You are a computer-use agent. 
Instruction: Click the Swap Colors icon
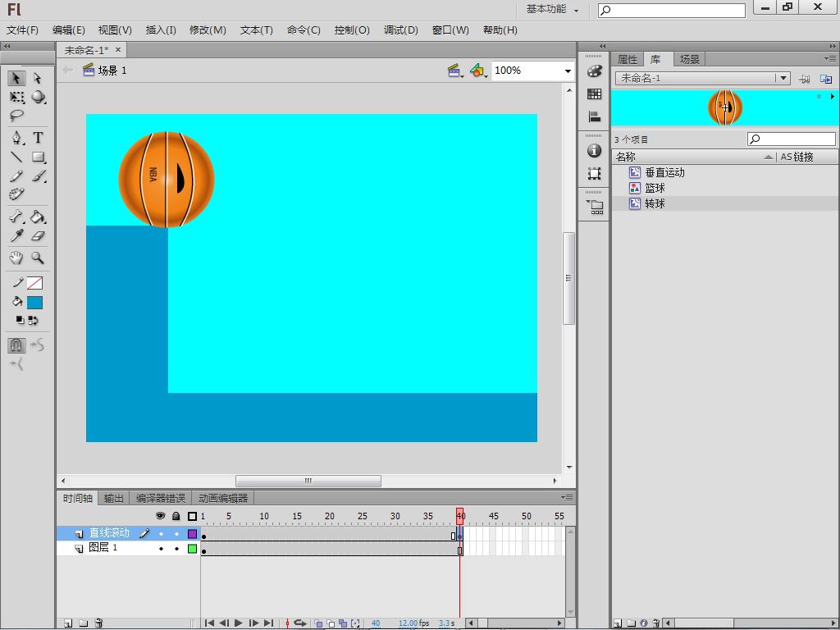pos(33,321)
